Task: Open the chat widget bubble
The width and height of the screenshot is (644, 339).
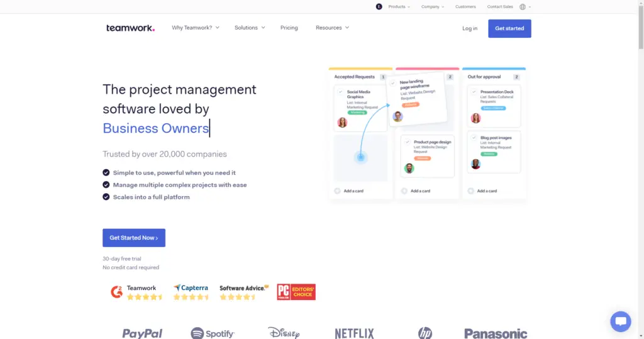Action: tap(620, 321)
